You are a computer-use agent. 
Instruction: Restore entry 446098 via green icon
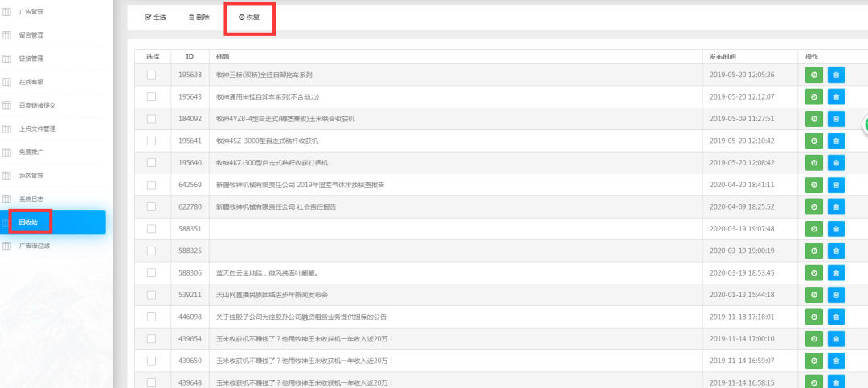point(814,317)
